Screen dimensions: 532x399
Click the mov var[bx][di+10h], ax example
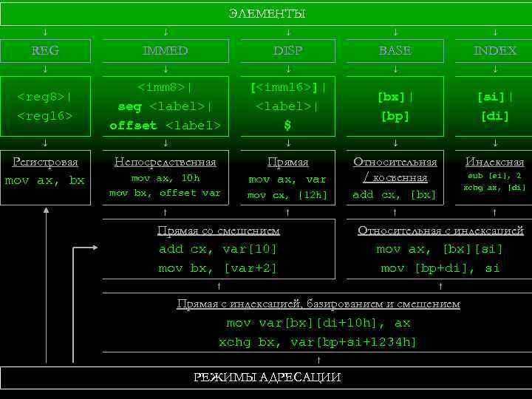pyautogui.click(x=318, y=323)
